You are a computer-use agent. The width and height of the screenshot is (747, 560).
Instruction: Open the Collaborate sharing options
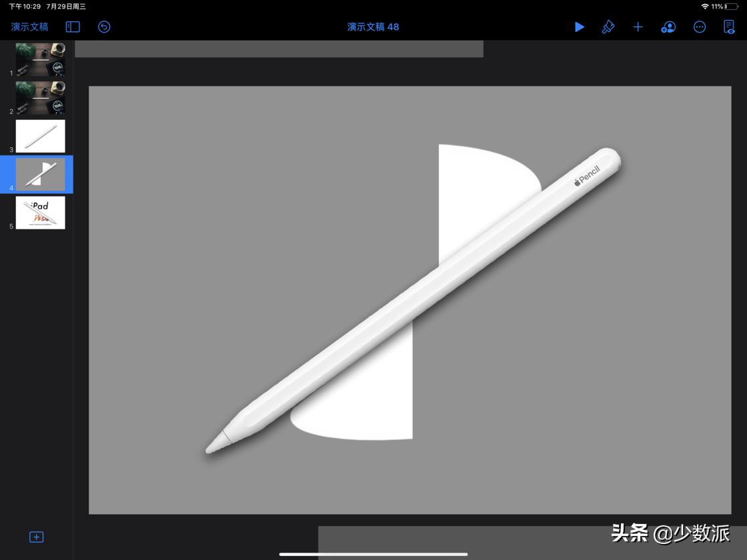click(x=668, y=27)
